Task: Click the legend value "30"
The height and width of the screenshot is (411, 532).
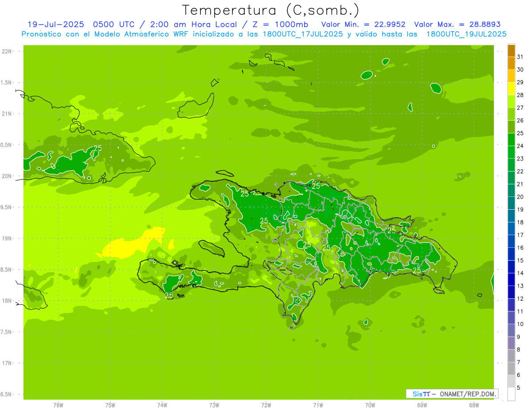Action: click(520, 70)
